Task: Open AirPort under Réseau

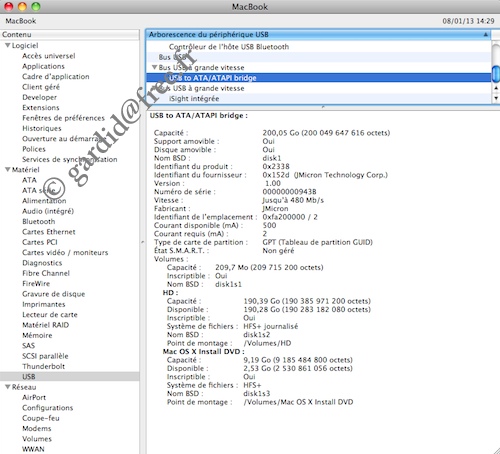Action: click(x=34, y=397)
